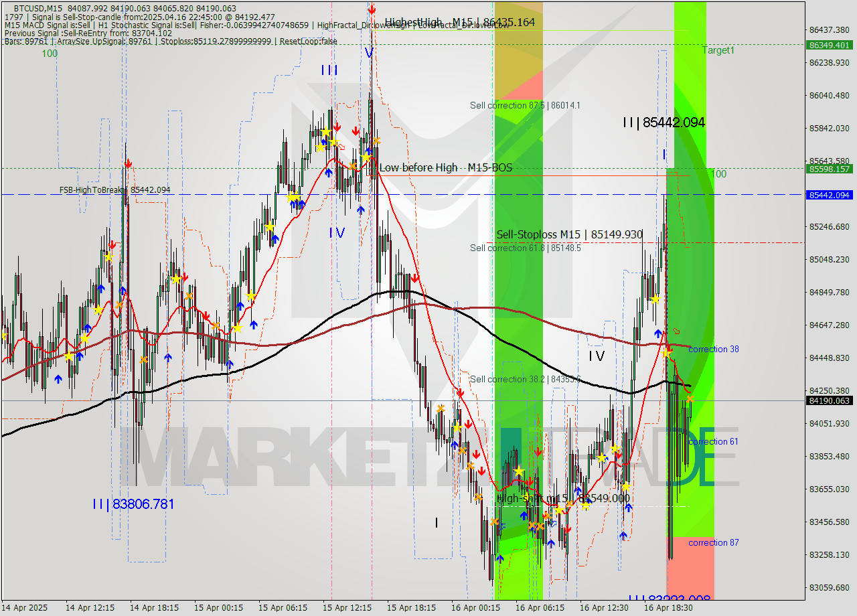This screenshot has height=616, width=857.
Task: Click the current price tag 84190.063 on the price scale
Action: (x=829, y=400)
